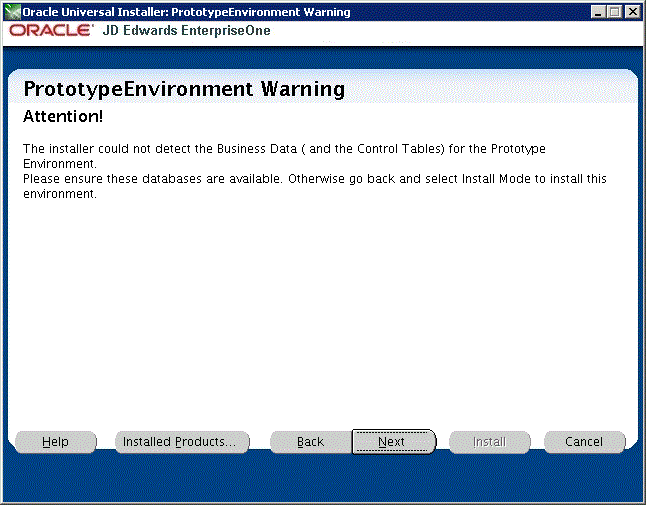Click the greyed-out Install button
Image resolution: width=646 pixels, height=505 pixels.
tap(489, 442)
